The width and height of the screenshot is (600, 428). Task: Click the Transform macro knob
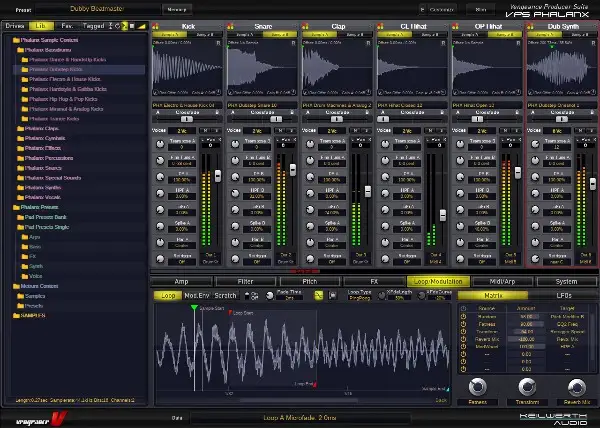[526, 387]
